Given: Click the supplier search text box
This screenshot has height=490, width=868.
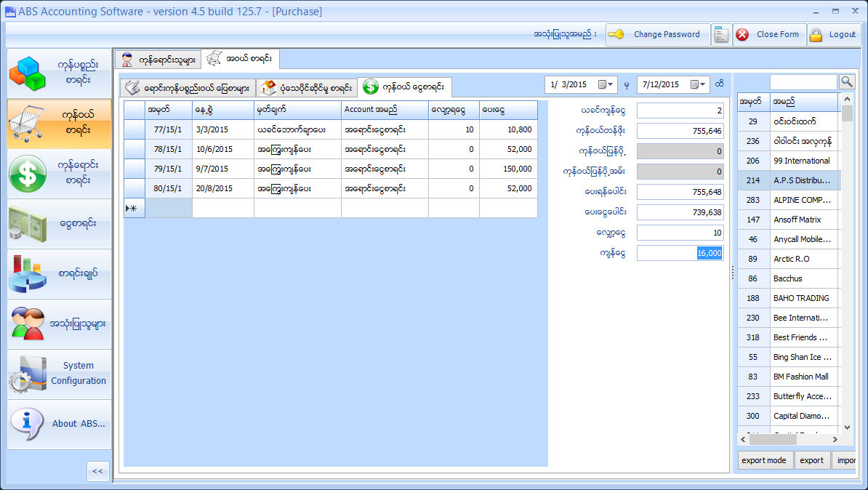Looking at the screenshot, I should [x=803, y=81].
